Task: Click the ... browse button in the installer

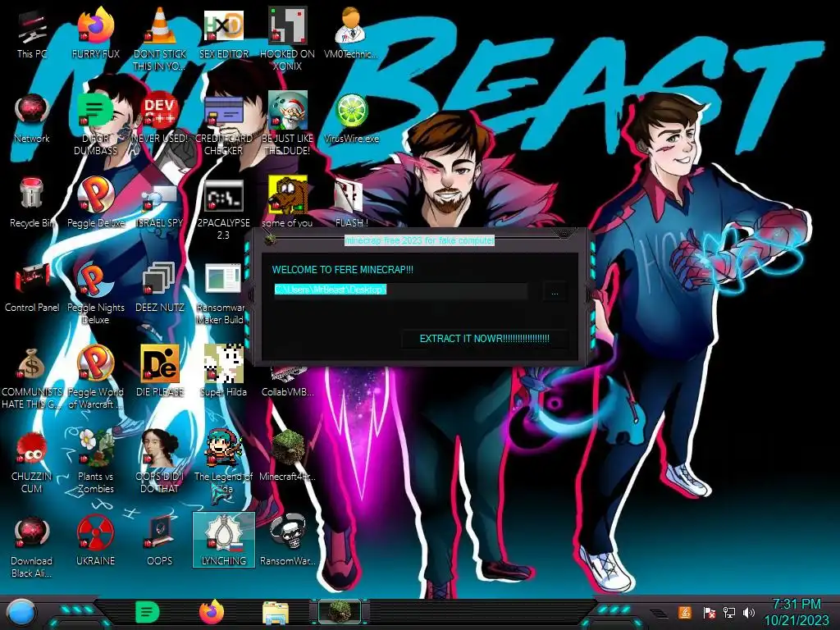Action: (x=555, y=292)
